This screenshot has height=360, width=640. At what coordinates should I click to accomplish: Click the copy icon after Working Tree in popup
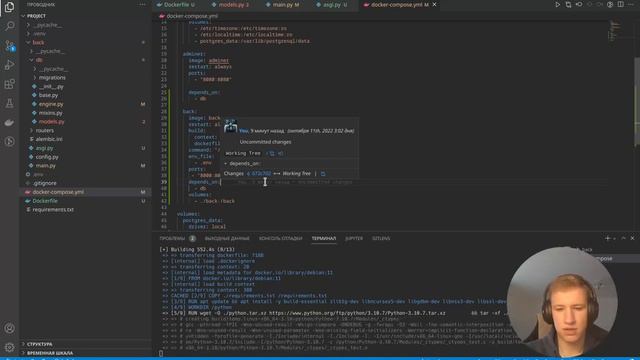pyautogui.click(x=323, y=174)
